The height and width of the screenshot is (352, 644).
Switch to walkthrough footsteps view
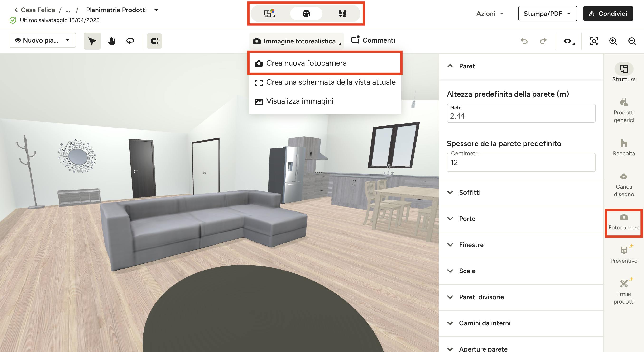[342, 14]
